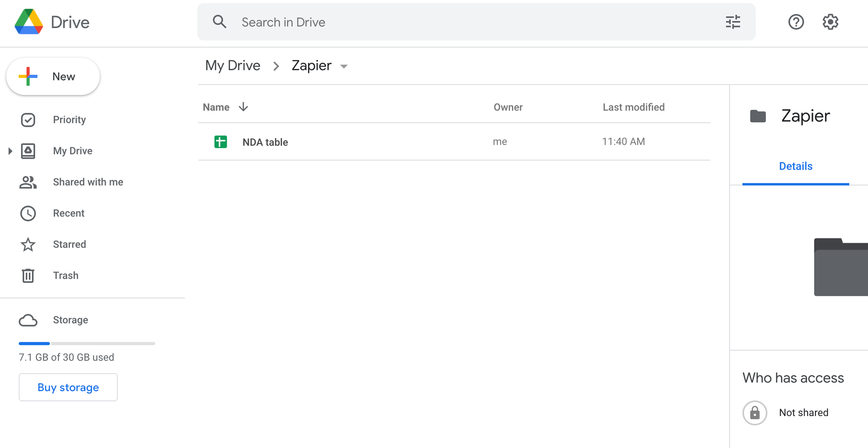Expand the My Drive tree arrow

pyautogui.click(x=10, y=151)
